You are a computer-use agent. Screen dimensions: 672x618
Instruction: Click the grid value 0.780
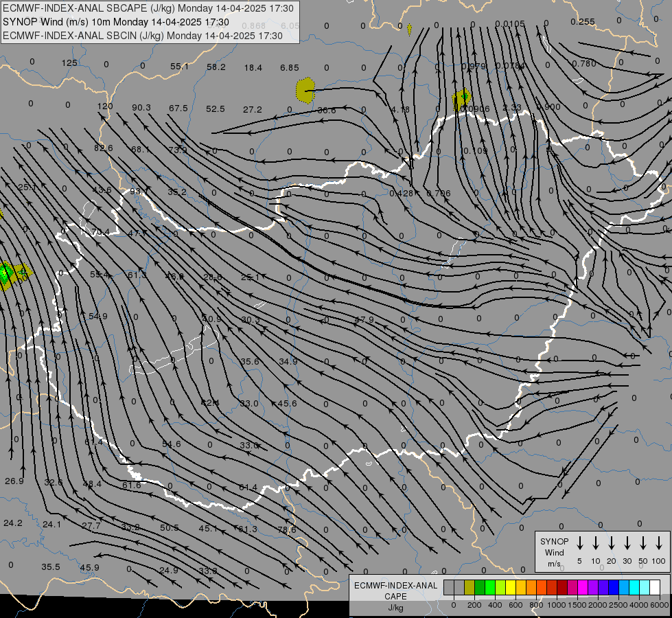pyautogui.click(x=583, y=63)
